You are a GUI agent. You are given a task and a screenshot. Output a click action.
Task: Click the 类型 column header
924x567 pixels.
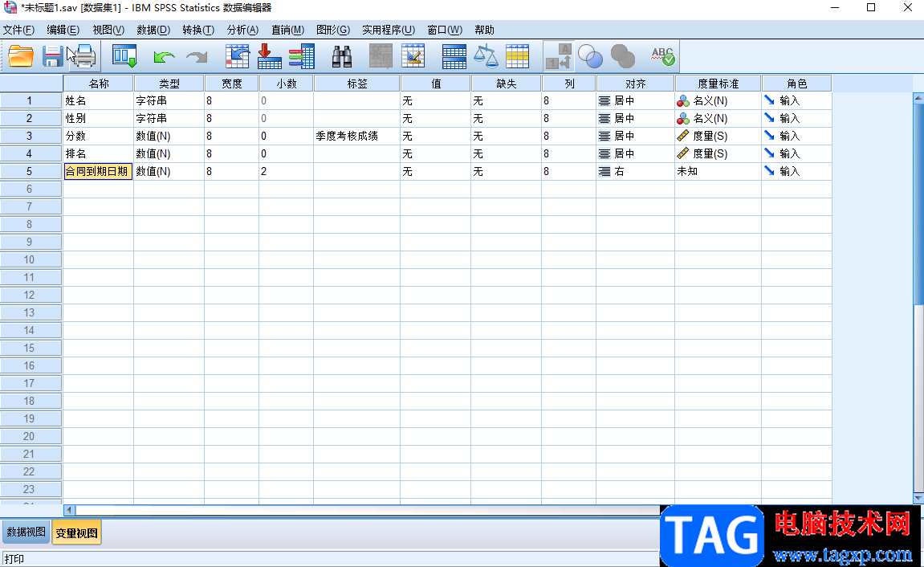coord(169,84)
